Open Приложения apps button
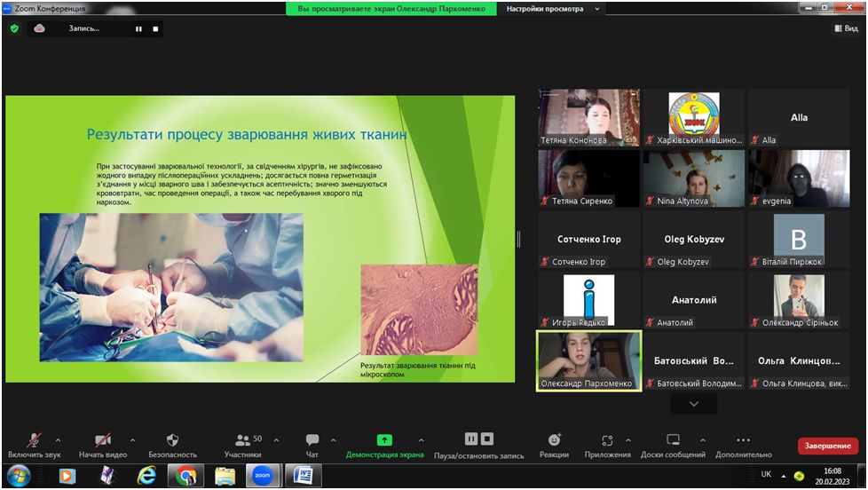The height and width of the screenshot is (490, 868). [607, 446]
